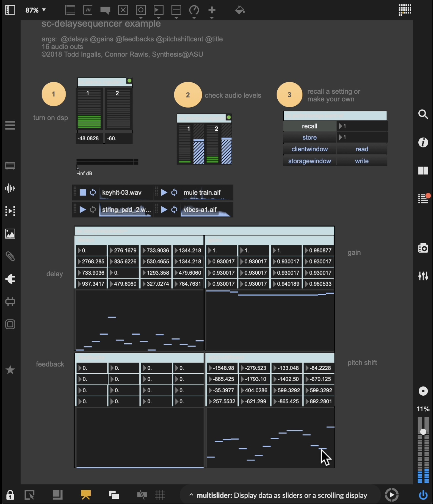The height and width of the screenshot is (504, 433).
Task: Expand the add object plus menu
Action: (212, 10)
